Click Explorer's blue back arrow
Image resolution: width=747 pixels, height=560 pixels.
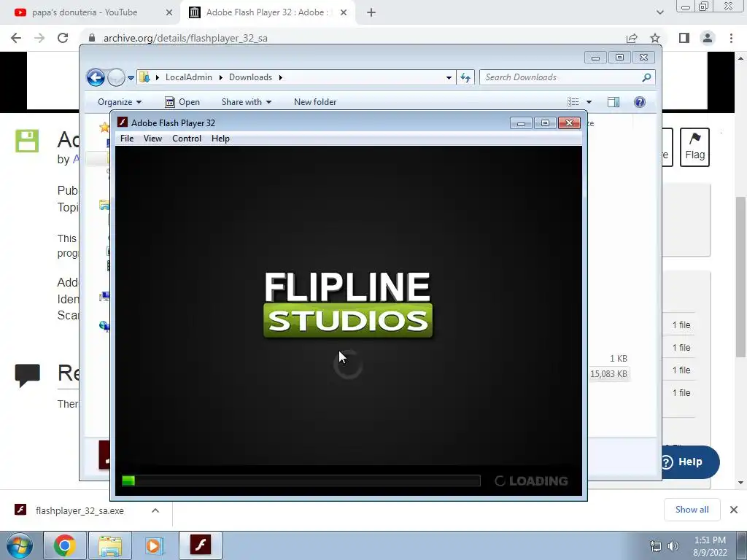(x=96, y=77)
